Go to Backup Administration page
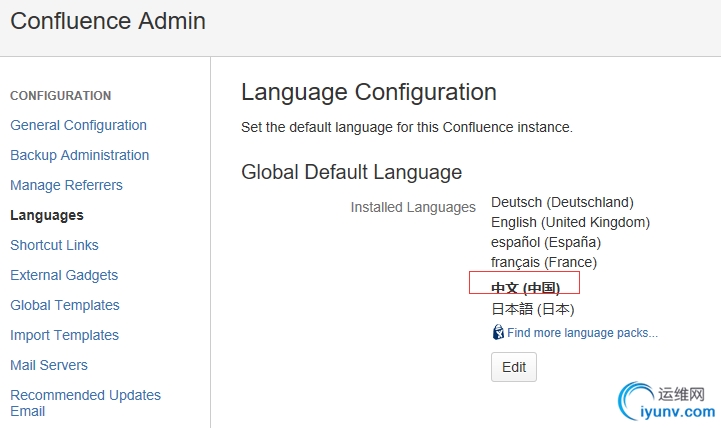Viewport: 721px width, 428px height. click(80, 155)
